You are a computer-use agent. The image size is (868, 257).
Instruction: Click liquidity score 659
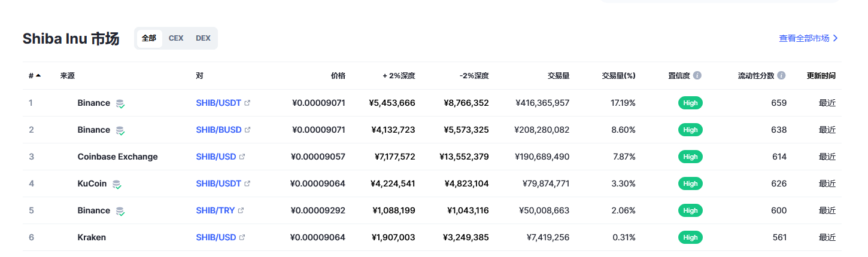click(779, 103)
